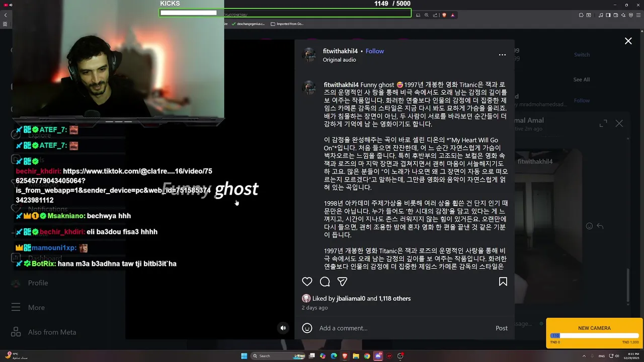
Task: Open Windows Start menu
Action: (x=244, y=356)
